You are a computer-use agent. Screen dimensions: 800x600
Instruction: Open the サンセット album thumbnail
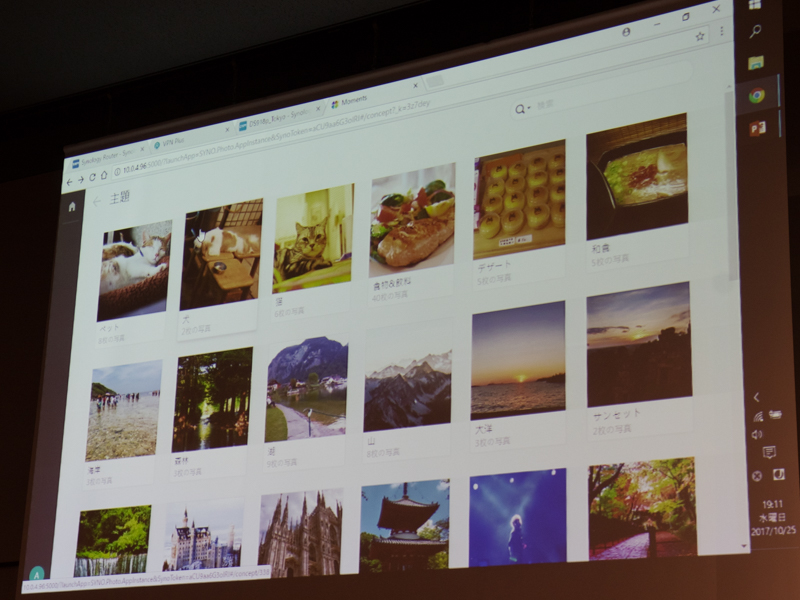(639, 344)
